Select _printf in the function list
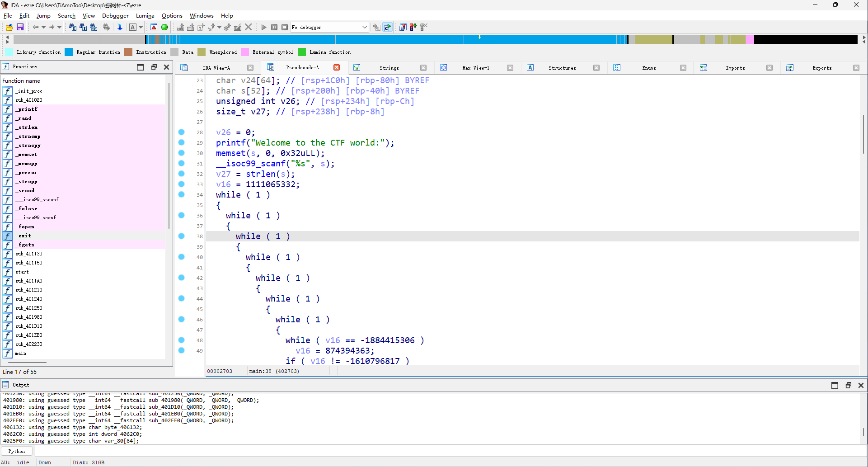 [84, 109]
